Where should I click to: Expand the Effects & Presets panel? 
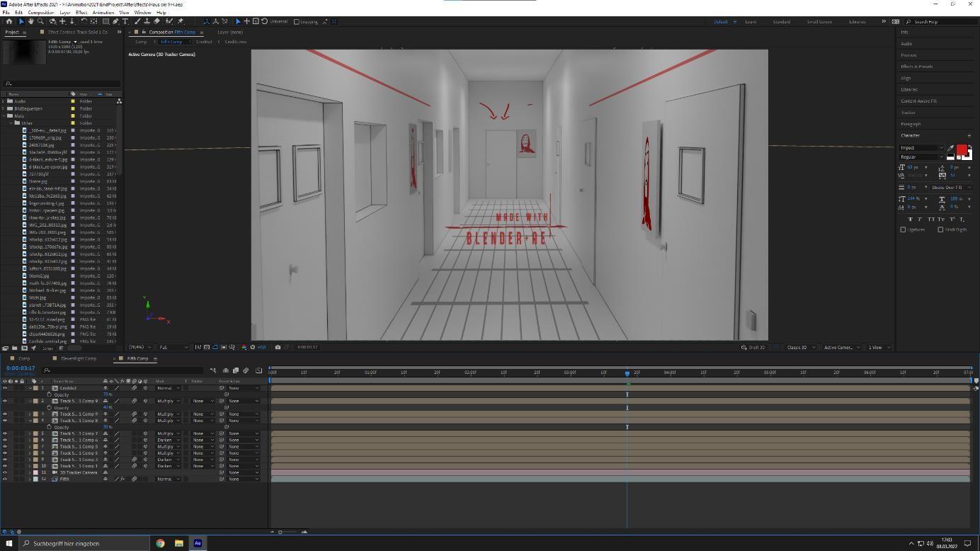(916, 67)
